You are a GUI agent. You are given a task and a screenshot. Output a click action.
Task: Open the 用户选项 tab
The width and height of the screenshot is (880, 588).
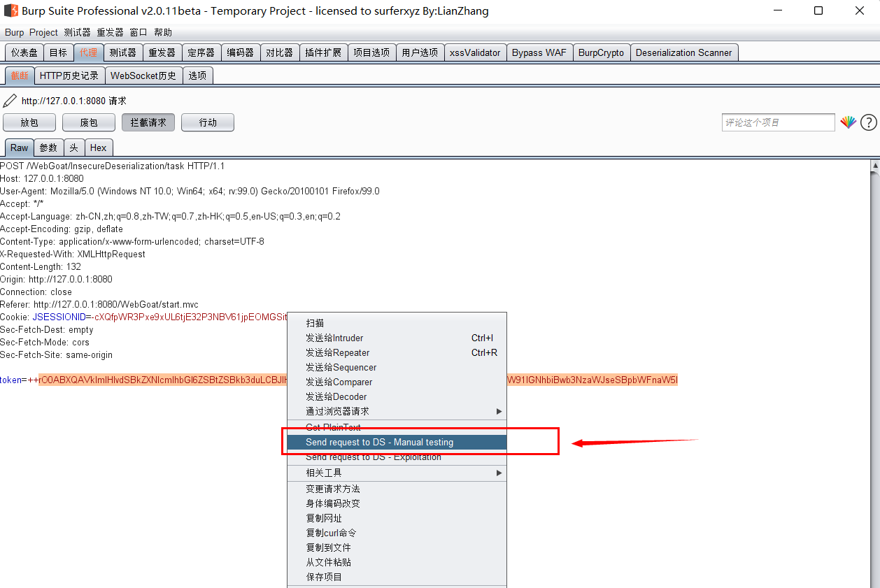pyautogui.click(x=420, y=52)
